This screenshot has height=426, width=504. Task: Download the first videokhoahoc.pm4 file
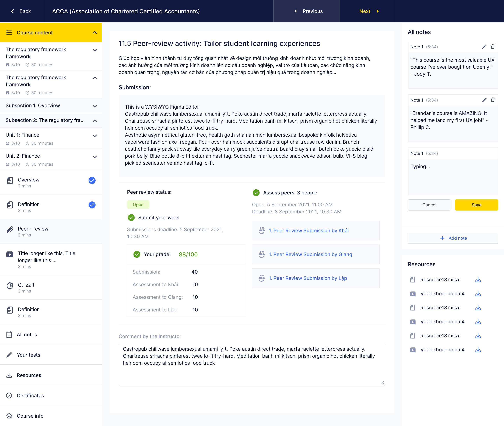pos(478,294)
